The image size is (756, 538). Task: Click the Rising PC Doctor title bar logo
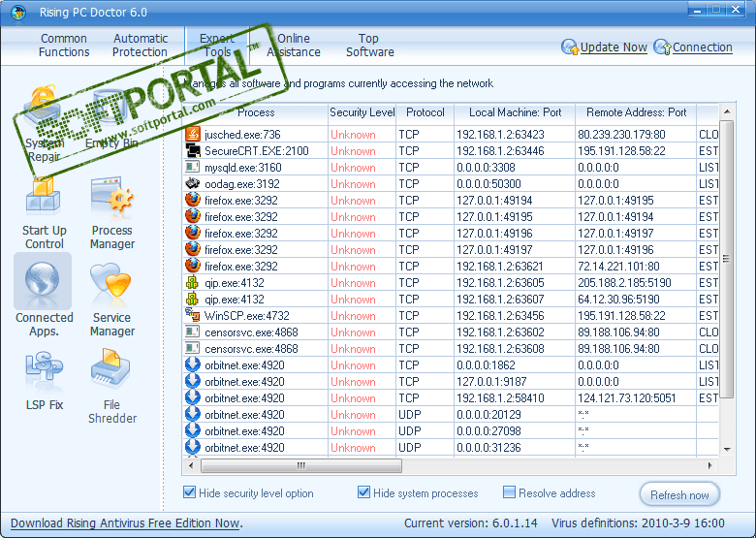click(x=18, y=12)
